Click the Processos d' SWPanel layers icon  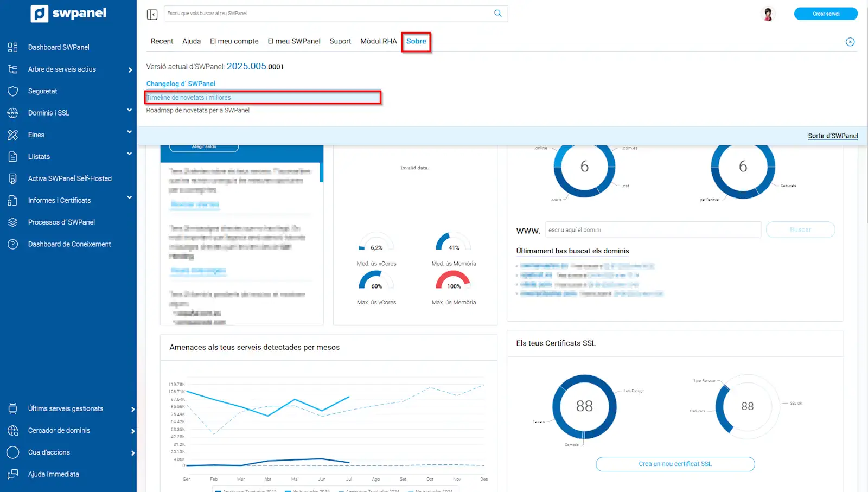tap(13, 222)
